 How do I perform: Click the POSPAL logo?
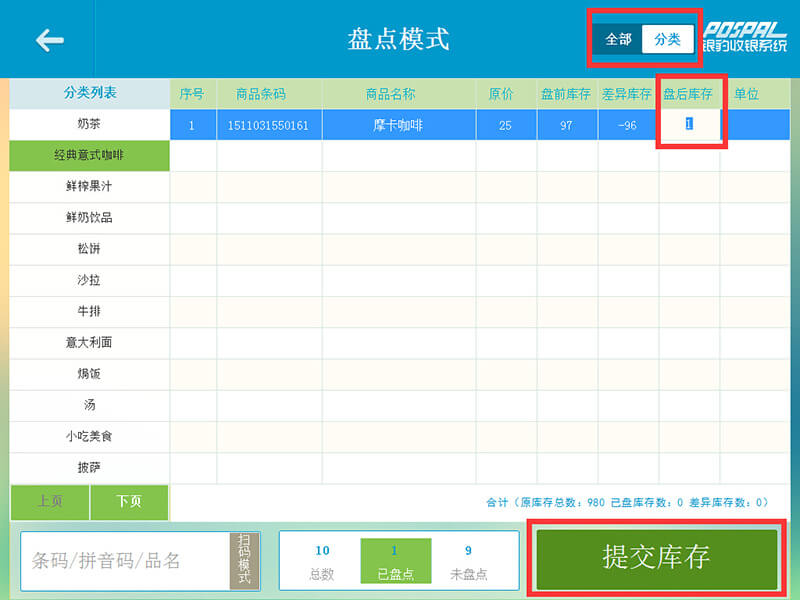click(744, 38)
